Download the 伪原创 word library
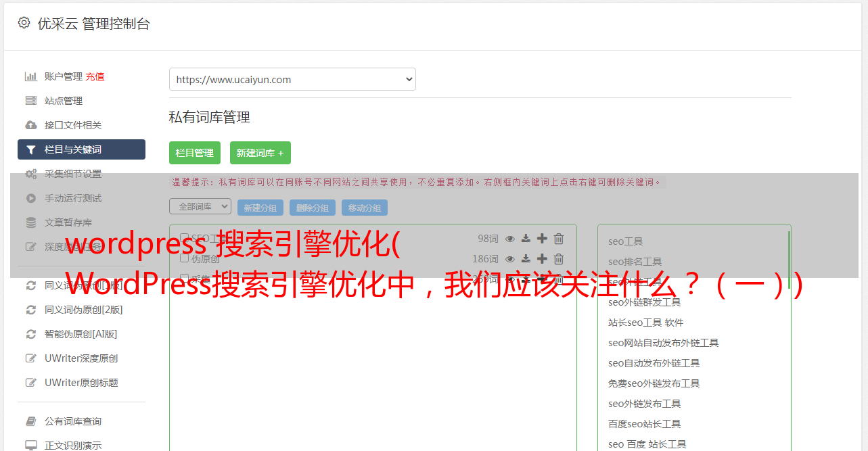This screenshot has height=451, width=868. point(526,259)
